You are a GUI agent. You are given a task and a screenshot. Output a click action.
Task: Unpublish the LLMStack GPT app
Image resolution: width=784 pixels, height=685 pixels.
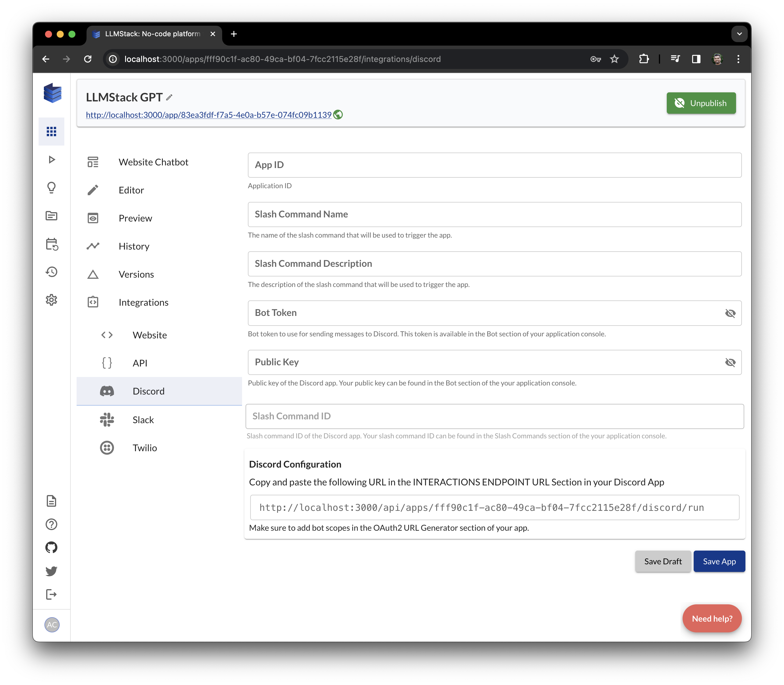[x=701, y=103]
